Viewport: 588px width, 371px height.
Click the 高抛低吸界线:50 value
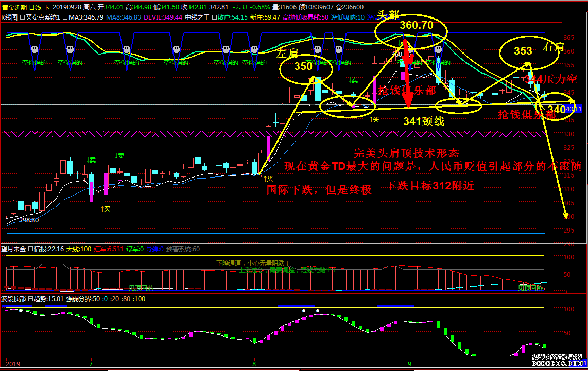point(306,17)
